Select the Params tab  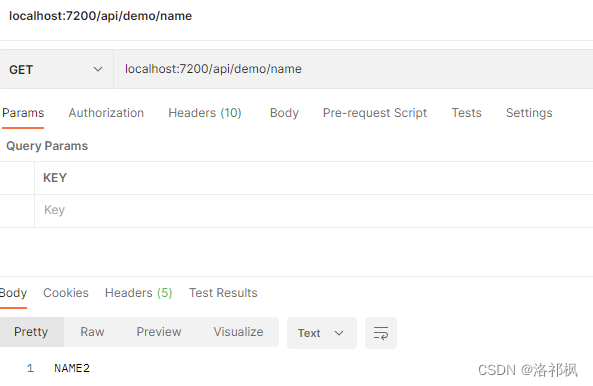(23, 113)
